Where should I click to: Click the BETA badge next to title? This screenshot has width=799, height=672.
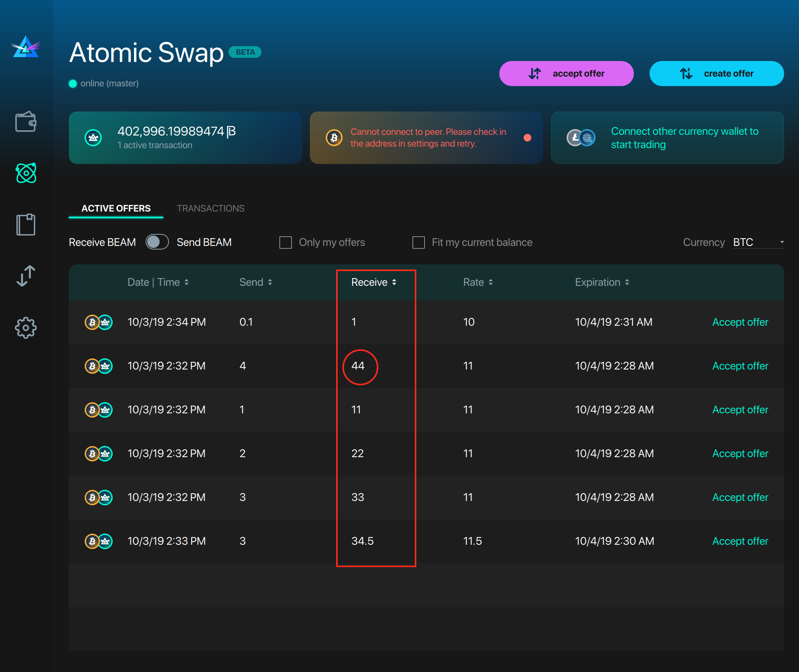click(x=245, y=52)
